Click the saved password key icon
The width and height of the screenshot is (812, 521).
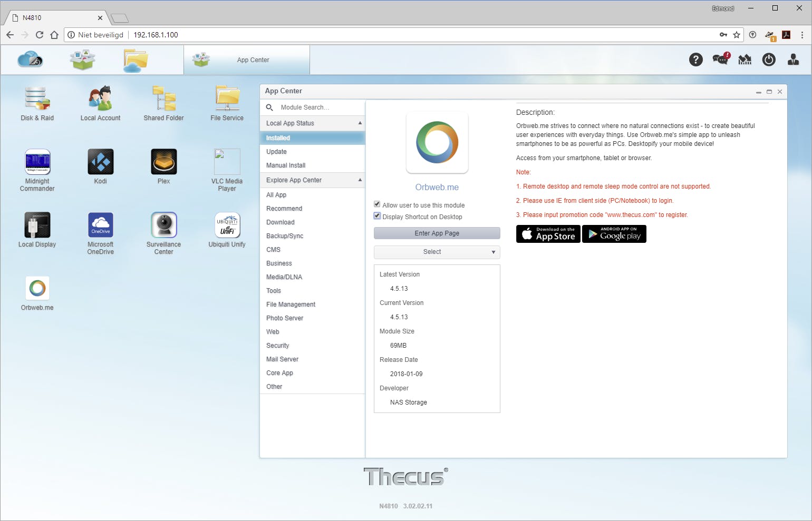pos(723,35)
